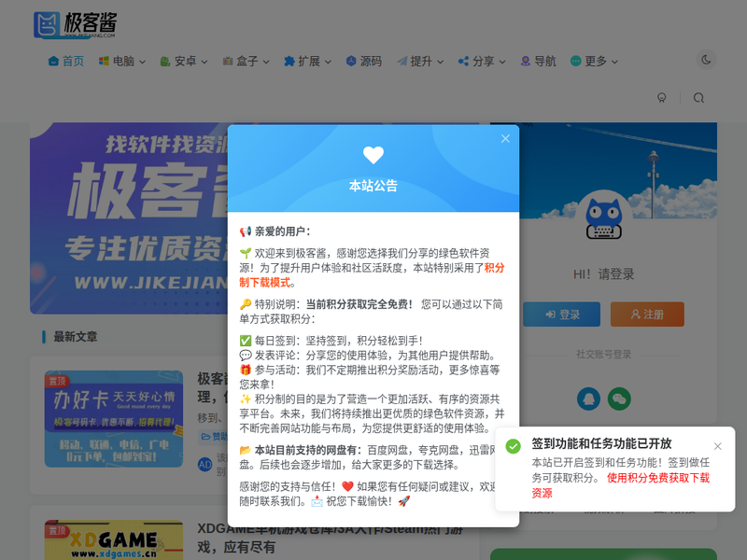This screenshot has width=747, height=560.
Task: Click the share icon beside 分享
Action: pyautogui.click(x=463, y=61)
